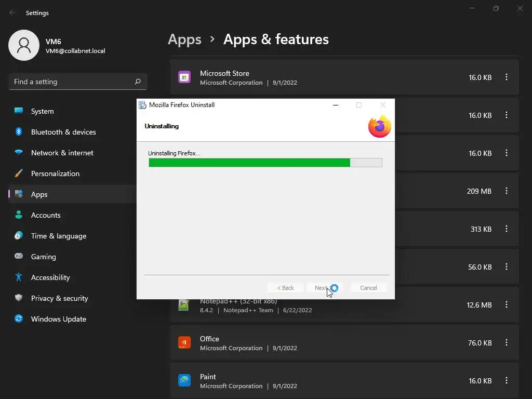This screenshot has width=532, height=399.
Task: Click the Firefox logo in uninstall dialog
Action: pyautogui.click(x=379, y=127)
